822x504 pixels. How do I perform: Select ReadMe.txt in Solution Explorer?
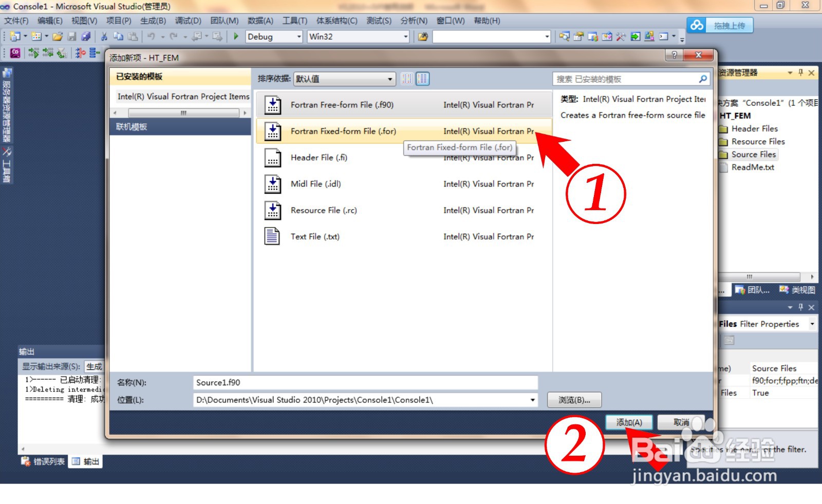point(753,167)
